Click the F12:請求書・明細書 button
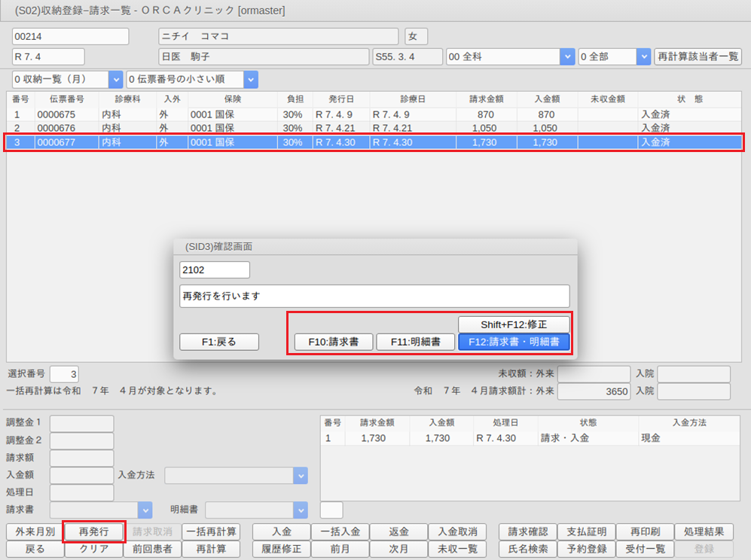The width and height of the screenshot is (751, 560). point(514,342)
